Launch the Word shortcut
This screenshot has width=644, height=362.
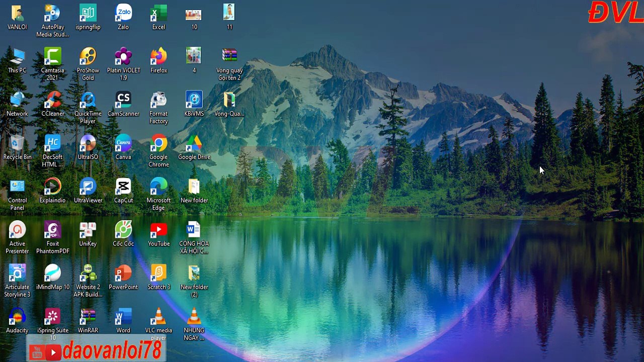[x=123, y=316]
